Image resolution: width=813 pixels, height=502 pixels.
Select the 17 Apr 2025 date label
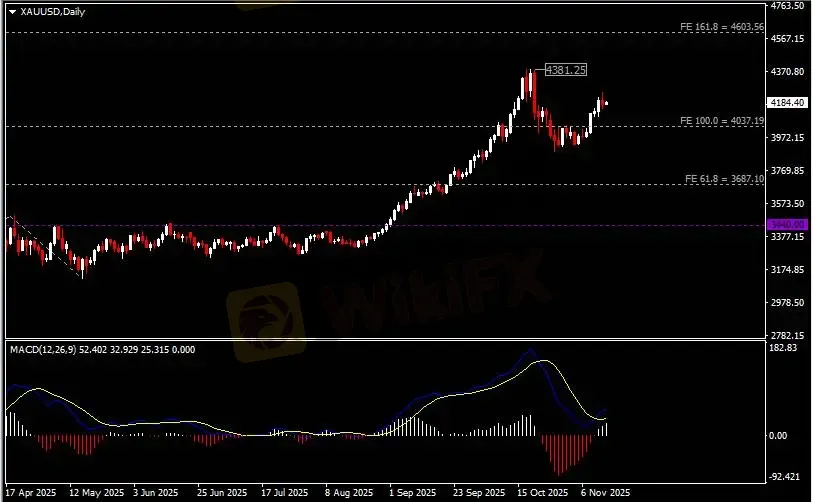[x=31, y=493]
